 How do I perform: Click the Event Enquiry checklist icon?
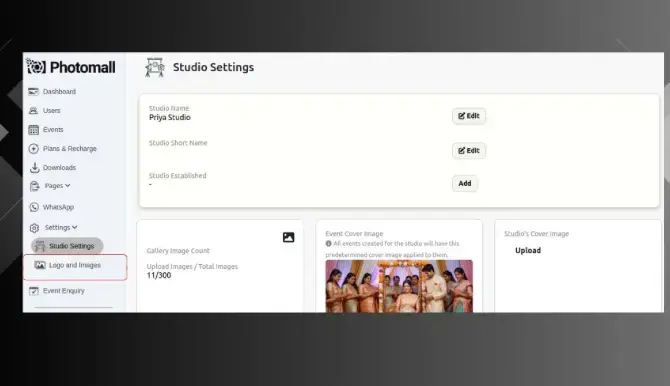tap(34, 291)
